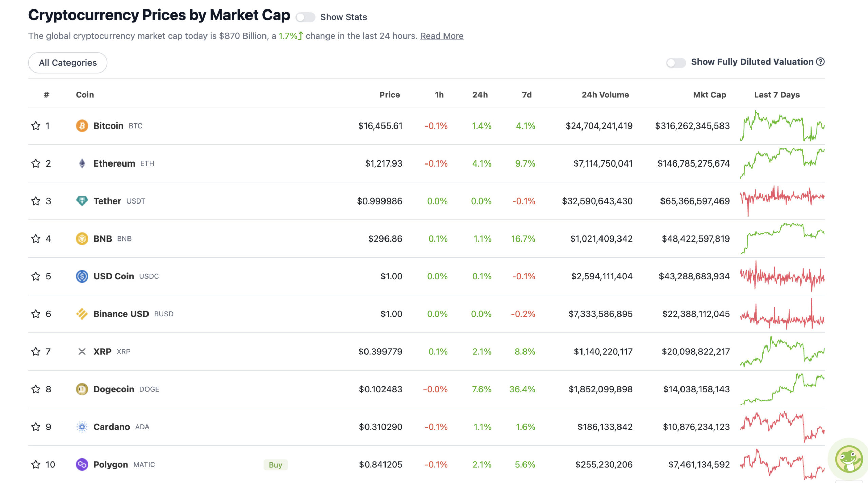Add Binance USD to favorites star
This screenshot has height=483, width=868.
(x=36, y=314)
